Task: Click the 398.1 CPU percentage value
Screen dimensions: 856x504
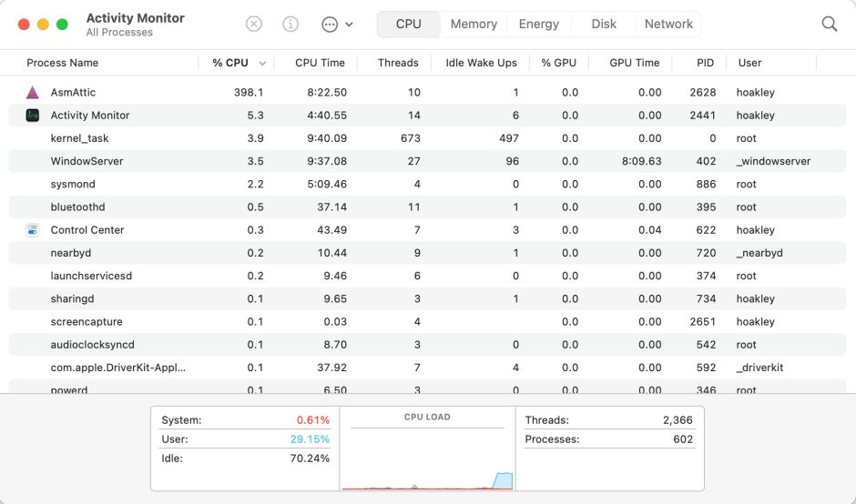Action: click(x=249, y=92)
